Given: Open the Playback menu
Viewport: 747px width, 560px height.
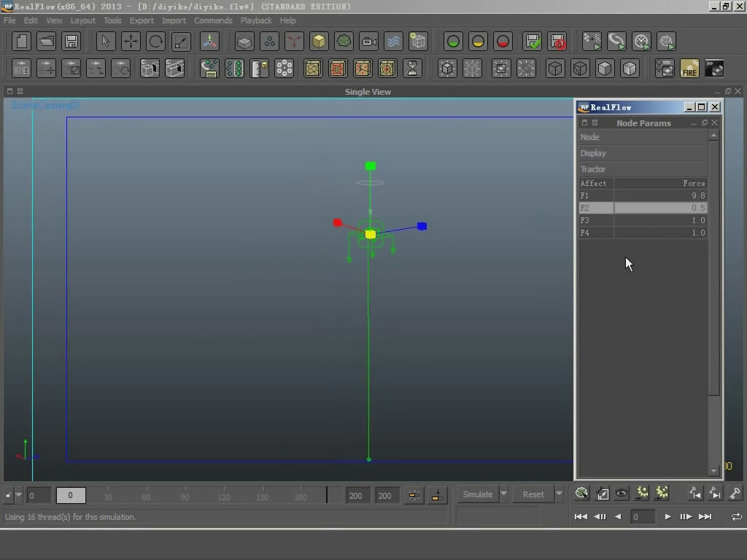Looking at the screenshot, I should 256,20.
